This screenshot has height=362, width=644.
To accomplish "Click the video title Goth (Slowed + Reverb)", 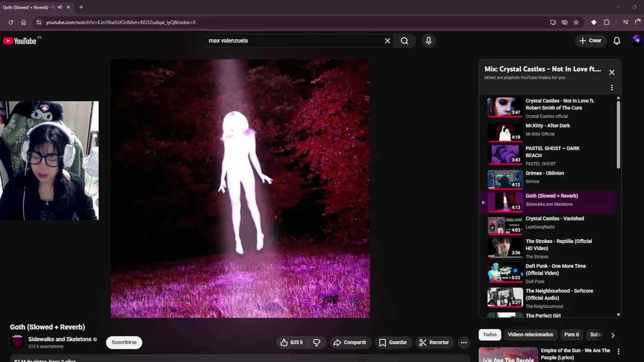I will pyautogui.click(x=47, y=327).
